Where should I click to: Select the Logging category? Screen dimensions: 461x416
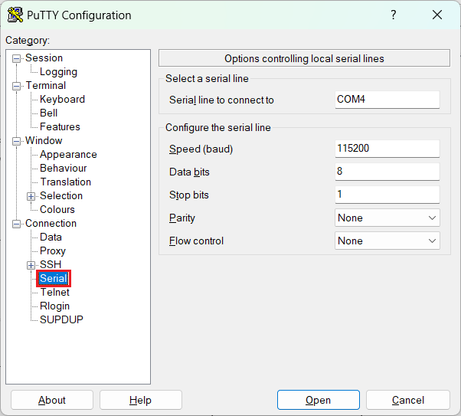[58, 72]
